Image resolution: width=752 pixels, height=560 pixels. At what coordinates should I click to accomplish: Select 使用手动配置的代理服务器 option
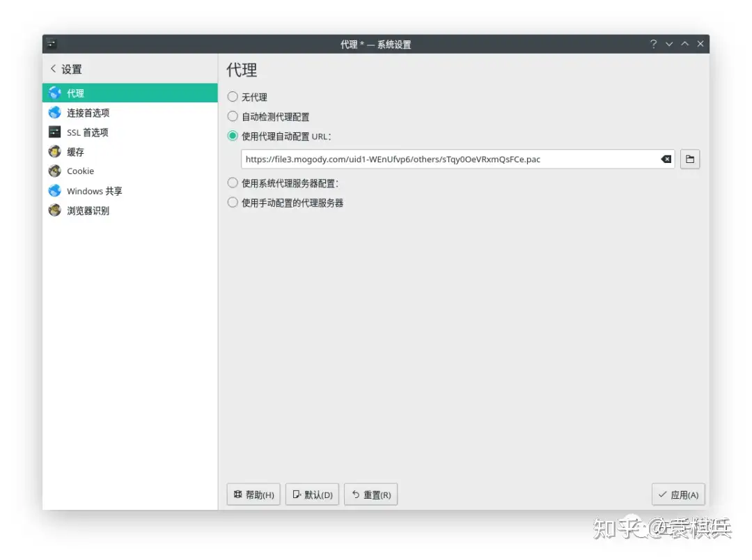pyautogui.click(x=233, y=203)
